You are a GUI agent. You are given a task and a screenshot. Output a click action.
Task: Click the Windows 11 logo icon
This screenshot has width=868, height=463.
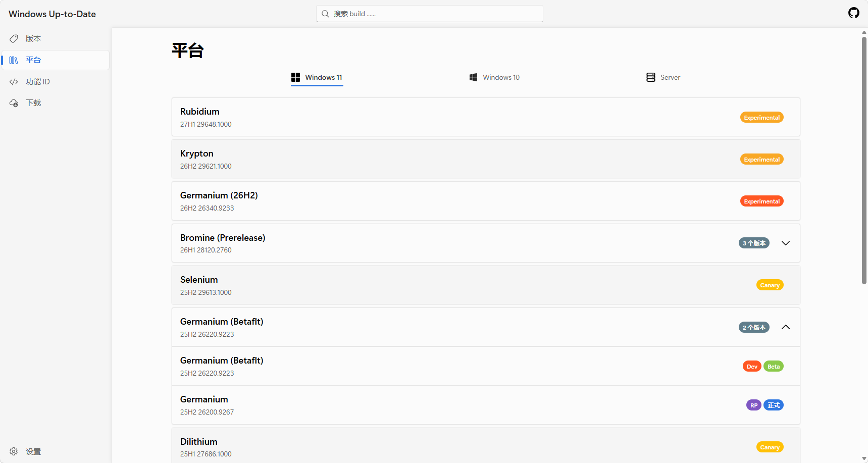[x=295, y=77]
